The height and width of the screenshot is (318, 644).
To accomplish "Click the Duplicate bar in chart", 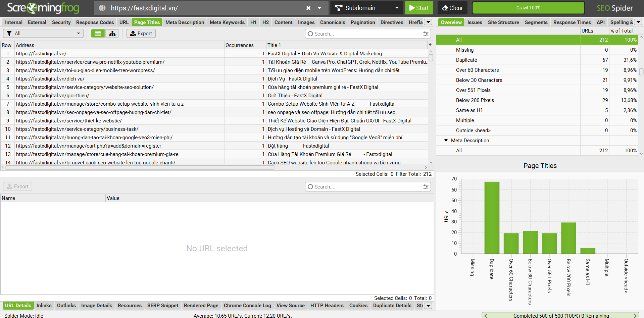I will pyautogui.click(x=492, y=217).
